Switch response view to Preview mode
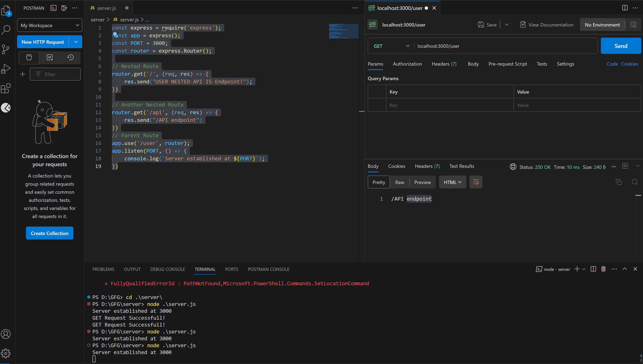643x364 pixels. point(422,182)
